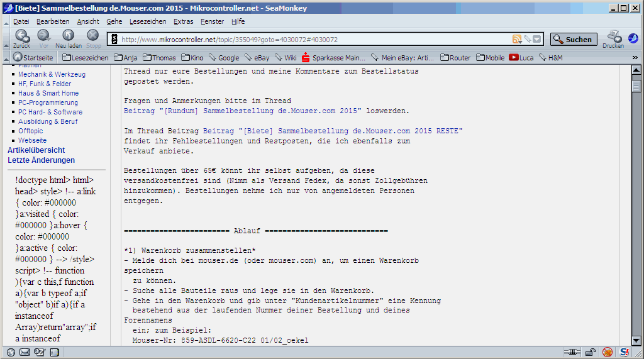This screenshot has height=359, width=644.
Task: Expand the Kino bookmark folder
Action: 192,57
